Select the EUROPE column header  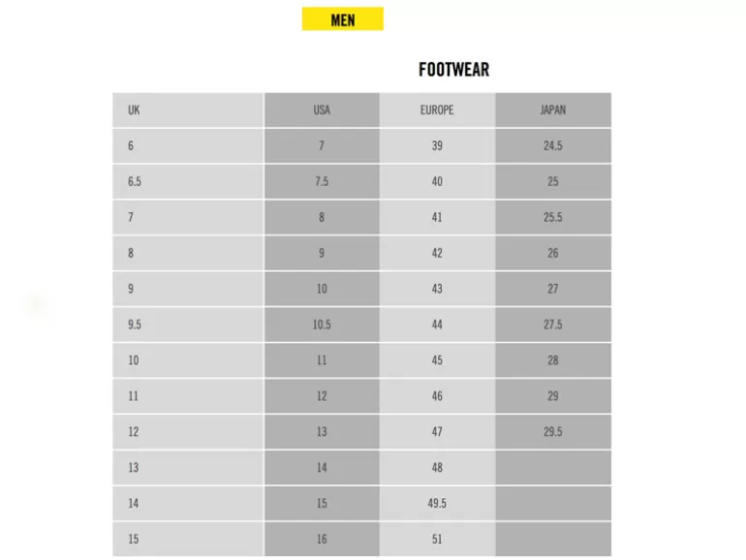(437, 109)
